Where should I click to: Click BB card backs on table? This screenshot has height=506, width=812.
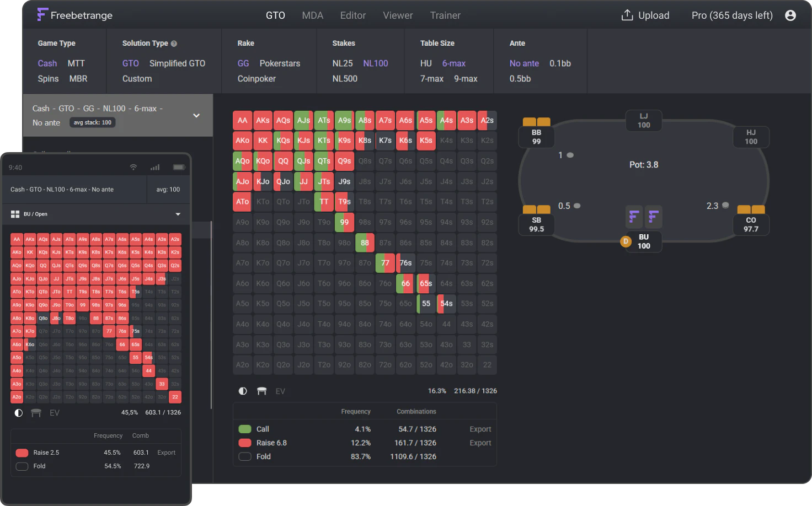point(536,122)
